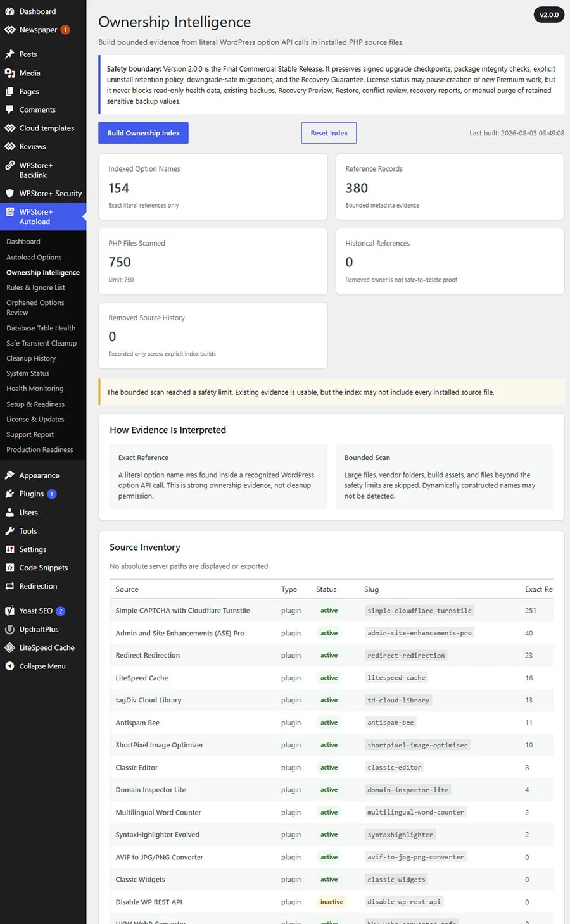
Task: Click the UpdraftPlus icon
Action: [9, 629]
